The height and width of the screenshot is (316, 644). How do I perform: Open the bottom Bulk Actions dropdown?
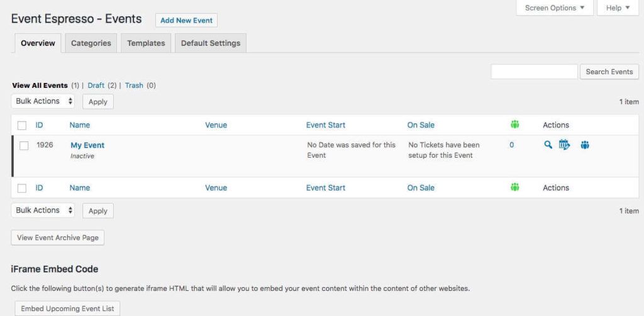coord(43,210)
